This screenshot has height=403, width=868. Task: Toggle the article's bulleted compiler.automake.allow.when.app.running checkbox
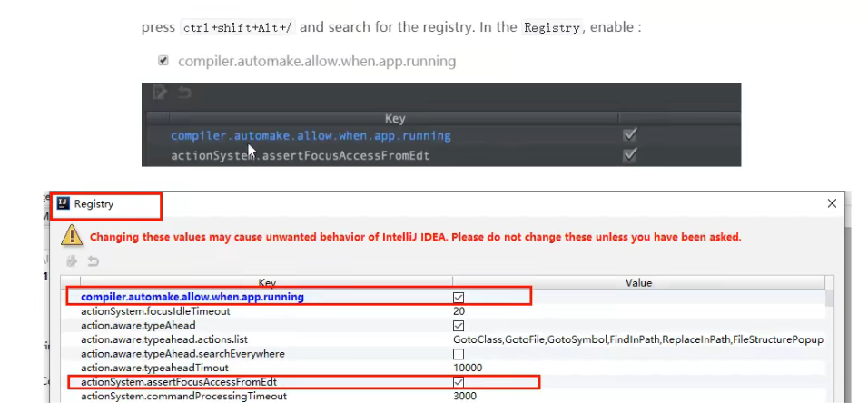[163, 61]
